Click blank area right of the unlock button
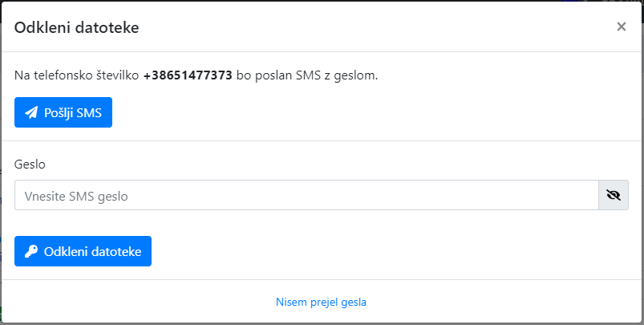644x325 pixels. tap(385, 251)
